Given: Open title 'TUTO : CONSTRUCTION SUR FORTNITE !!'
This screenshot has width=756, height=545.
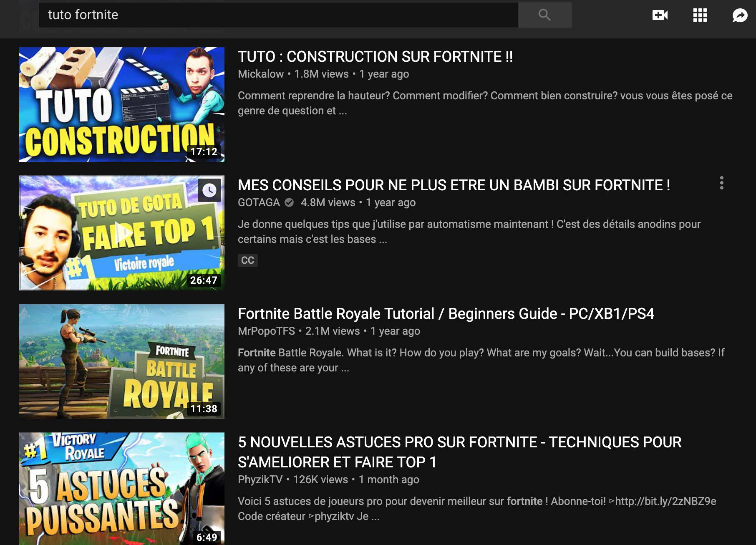Looking at the screenshot, I should click(x=375, y=57).
